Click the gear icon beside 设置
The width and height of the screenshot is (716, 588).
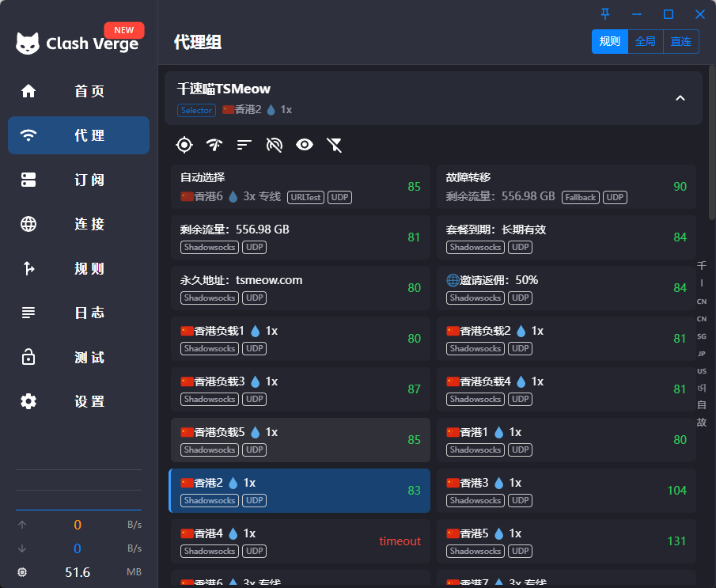point(28,401)
